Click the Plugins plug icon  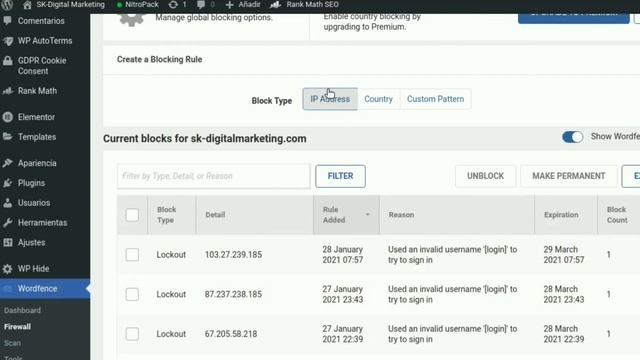point(7,183)
